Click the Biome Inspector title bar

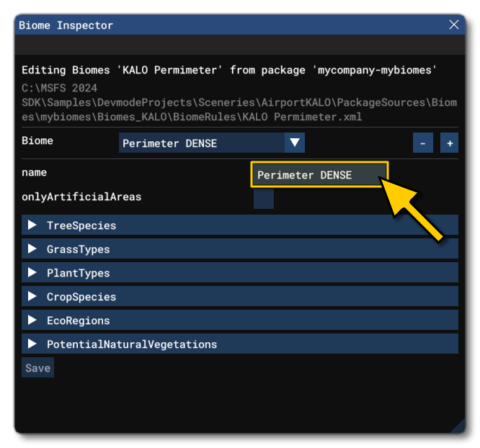coord(216,25)
